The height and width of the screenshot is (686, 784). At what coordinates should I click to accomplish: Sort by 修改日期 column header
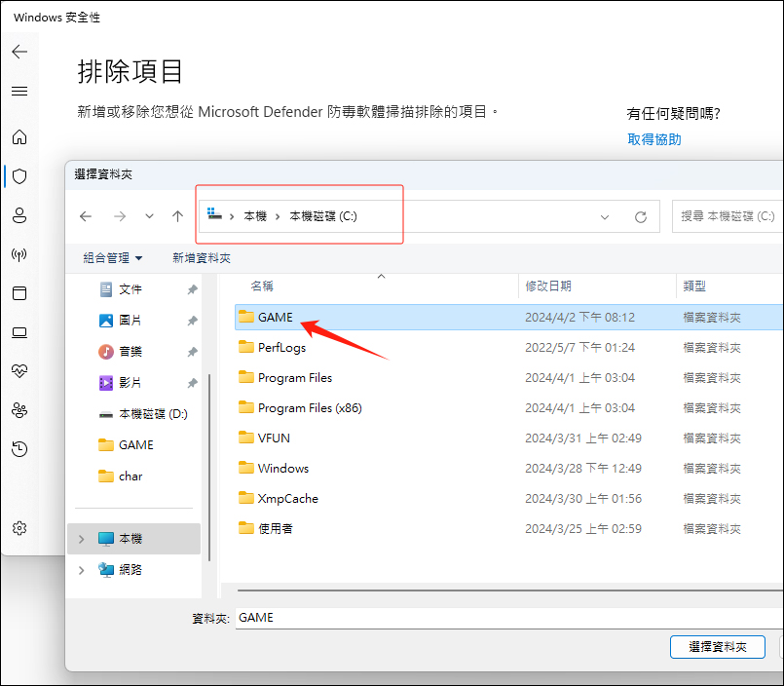(548, 286)
